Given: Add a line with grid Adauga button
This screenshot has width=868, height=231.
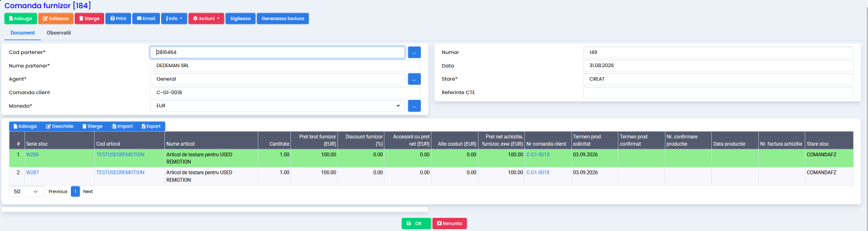Looking at the screenshot, I should click(x=24, y=126).
